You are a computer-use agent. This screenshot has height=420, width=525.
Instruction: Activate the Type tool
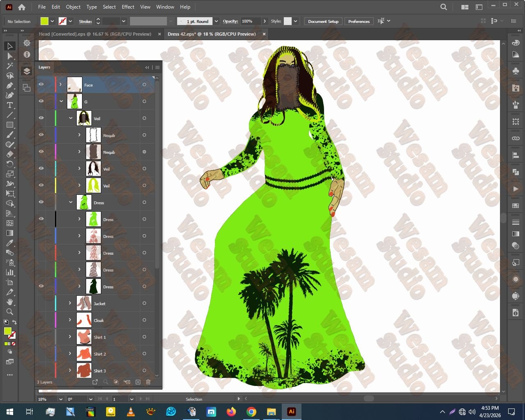(10, 105)
